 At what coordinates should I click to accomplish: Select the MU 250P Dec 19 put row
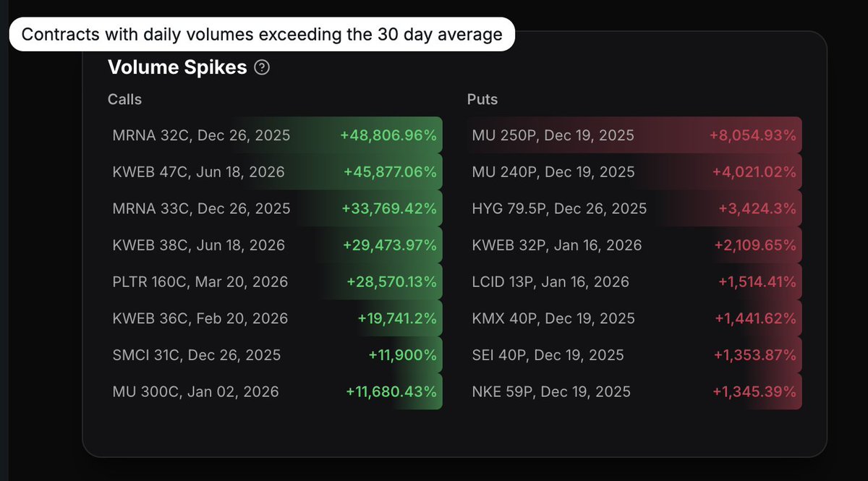[634, 135]
